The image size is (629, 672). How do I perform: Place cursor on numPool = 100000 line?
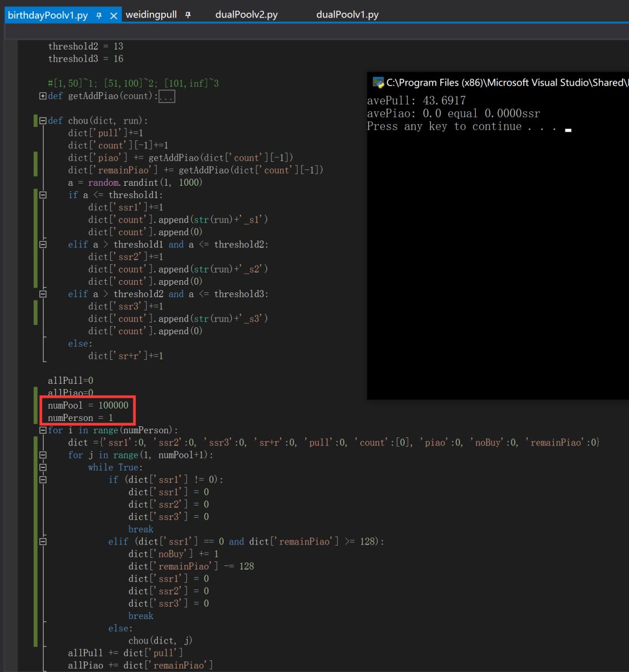click(88, 405)
